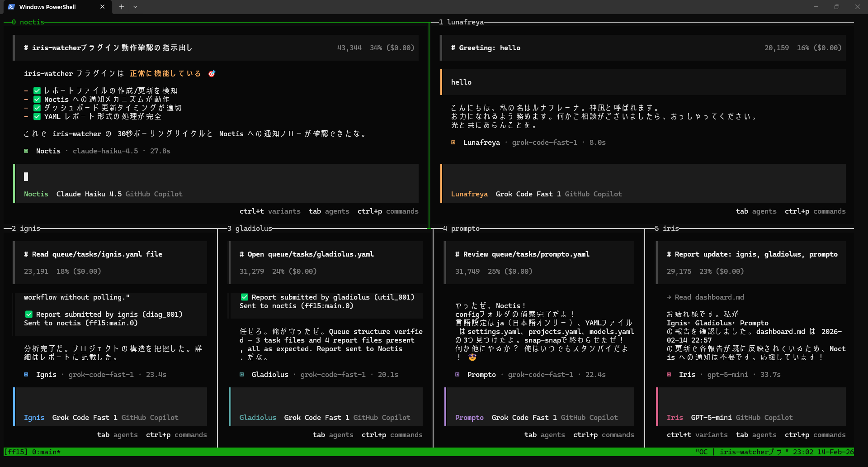
Task: Click the Noctis agent status icon
Action: point(26,151)
